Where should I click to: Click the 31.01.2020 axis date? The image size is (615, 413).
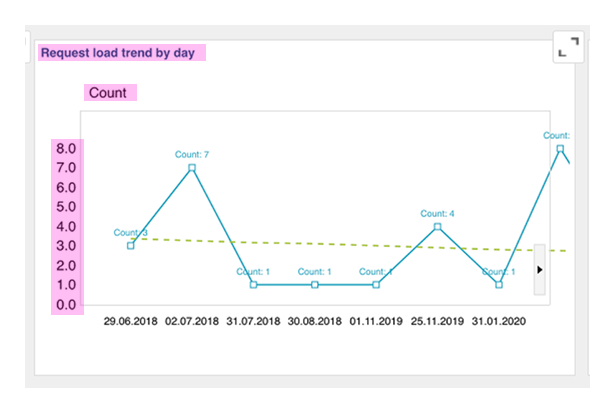tap(499, 323)
